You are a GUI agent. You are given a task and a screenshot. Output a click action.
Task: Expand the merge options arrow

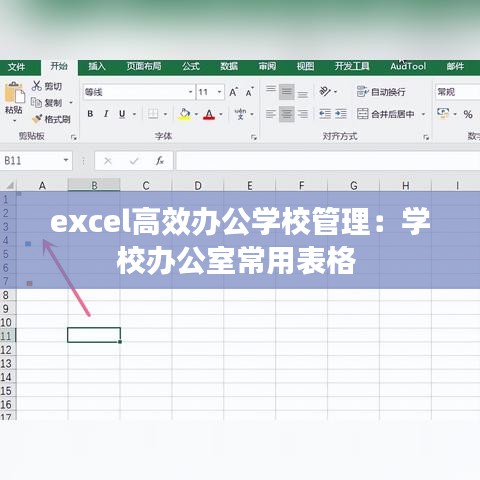click(x=423, y=114)
